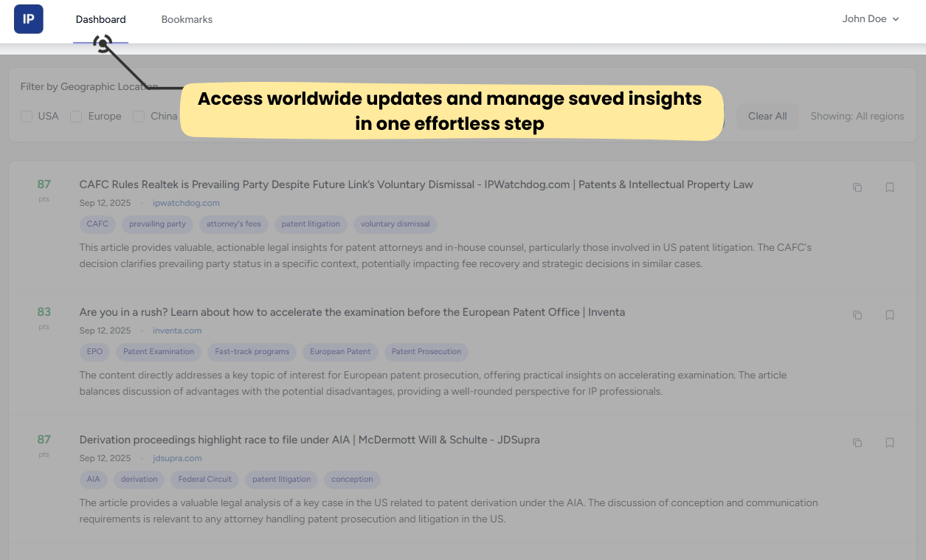
Task: Copy the European Patent Office article
Action: coord(857,315)
